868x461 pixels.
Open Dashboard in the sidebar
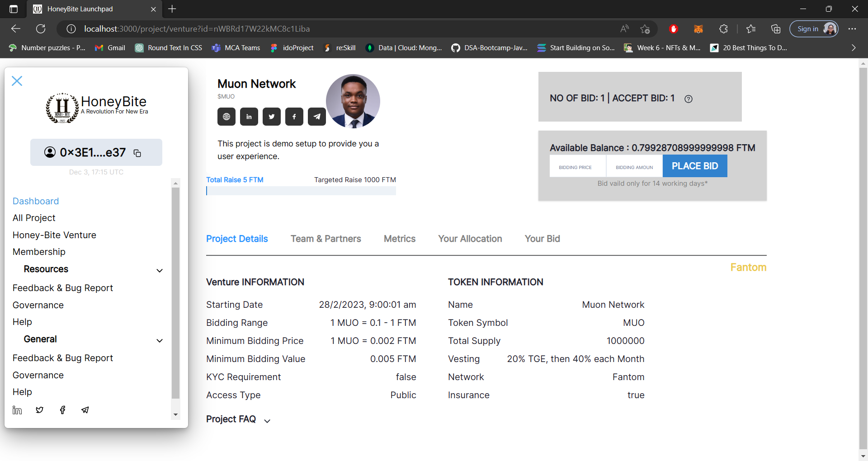click(36, 201)
